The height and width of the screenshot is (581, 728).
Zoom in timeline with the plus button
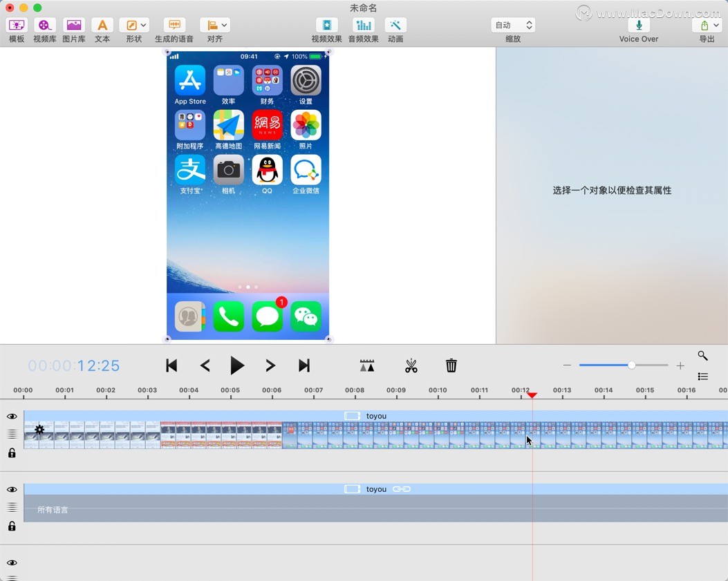point(680,365)
